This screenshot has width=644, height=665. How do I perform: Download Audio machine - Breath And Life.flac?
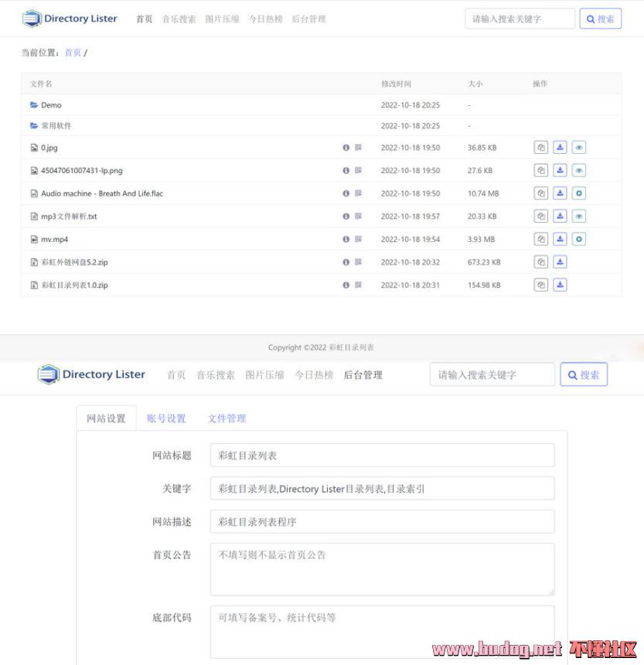pyautogui.click(x=560, y=193)
